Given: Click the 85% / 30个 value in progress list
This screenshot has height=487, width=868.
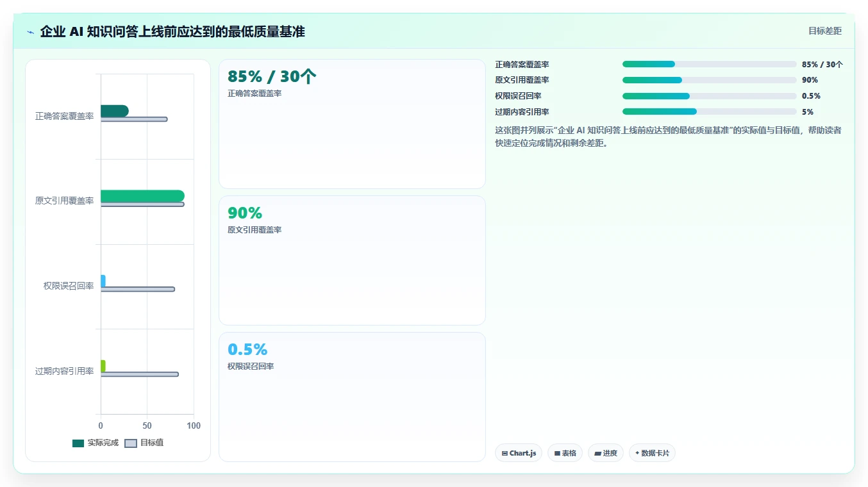Looking at the screenshot, I should point(822,64).
